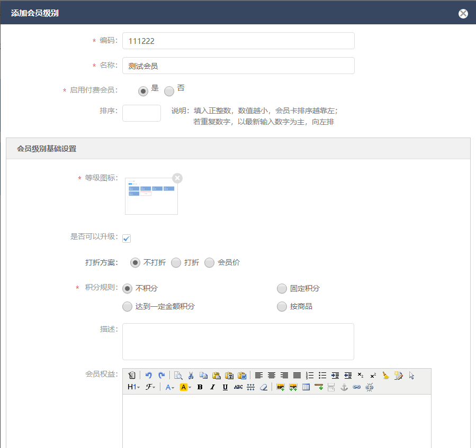Select 达到一定金额积分 points rule
This screenshot has width=476, height=448.
tap(127, 307)
